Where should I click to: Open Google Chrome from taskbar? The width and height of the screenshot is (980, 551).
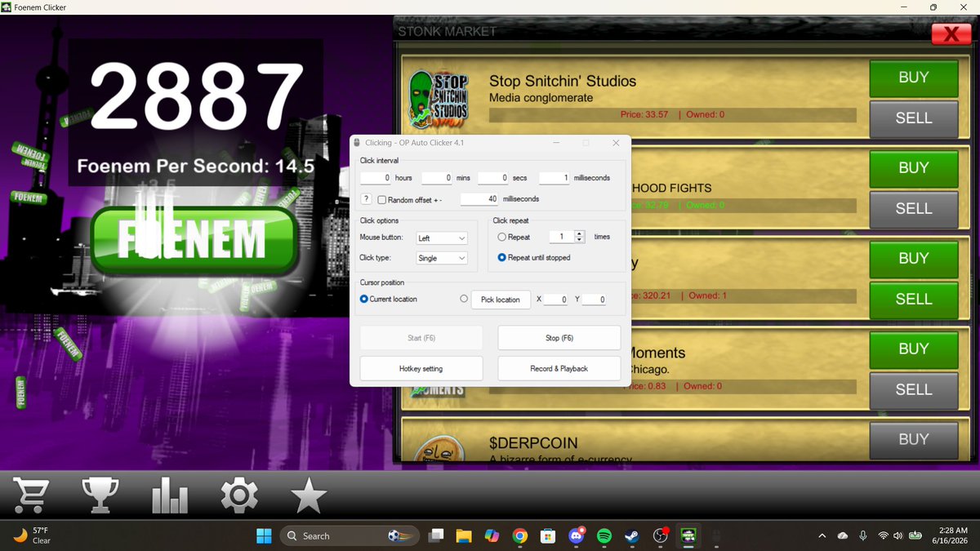coord(519,535)
